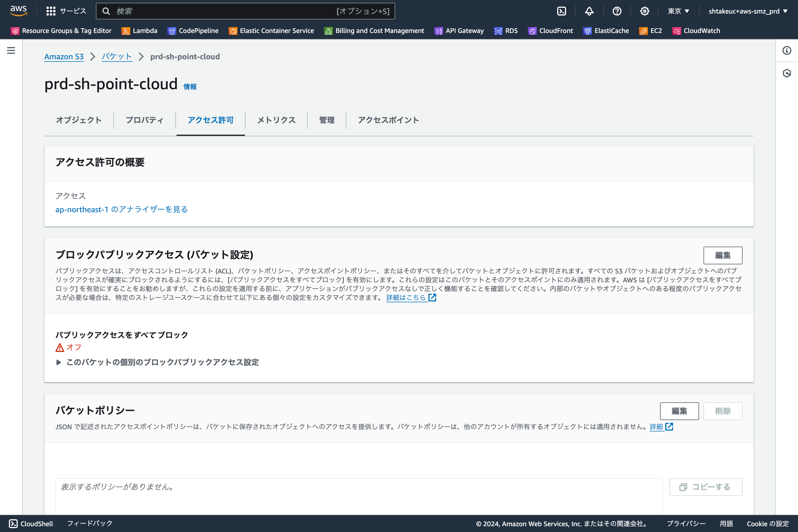This screenshot has width=798, height=532.
Task: Open 用語 footer link
Action: [x=727, y=523]
